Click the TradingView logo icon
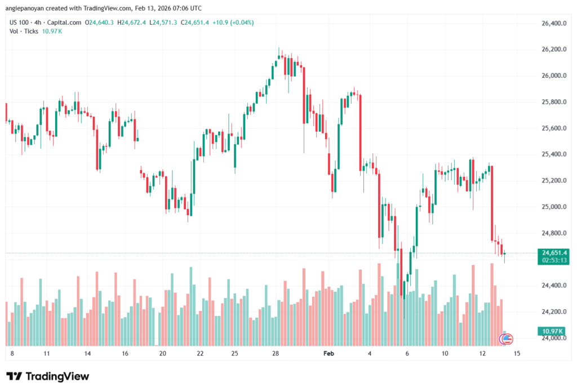577x392 pixels. [x=14, y=376]
